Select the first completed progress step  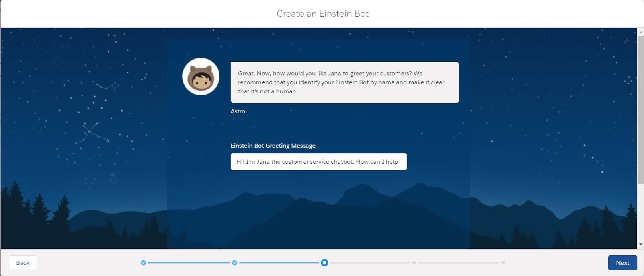click(143, 263)
